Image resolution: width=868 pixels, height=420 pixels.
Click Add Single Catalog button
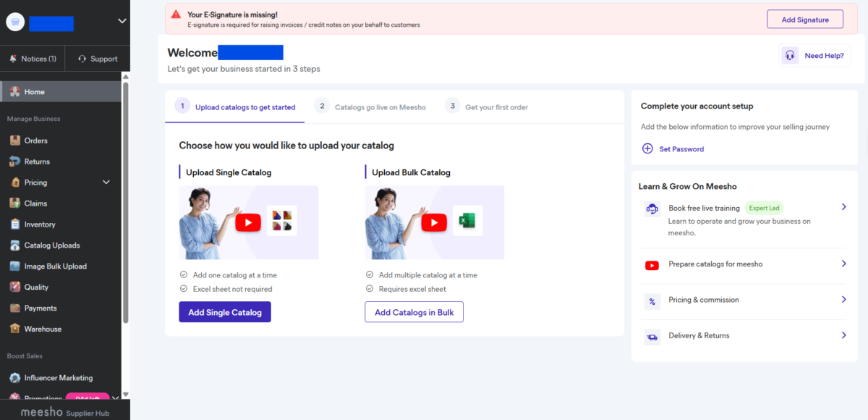[225, 312]
